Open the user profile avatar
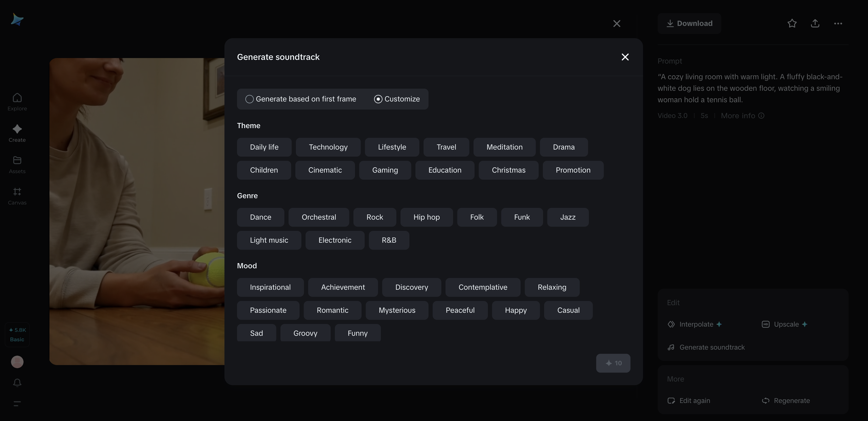868x421 pixels. pyautogui.click(x=17, y=362)
